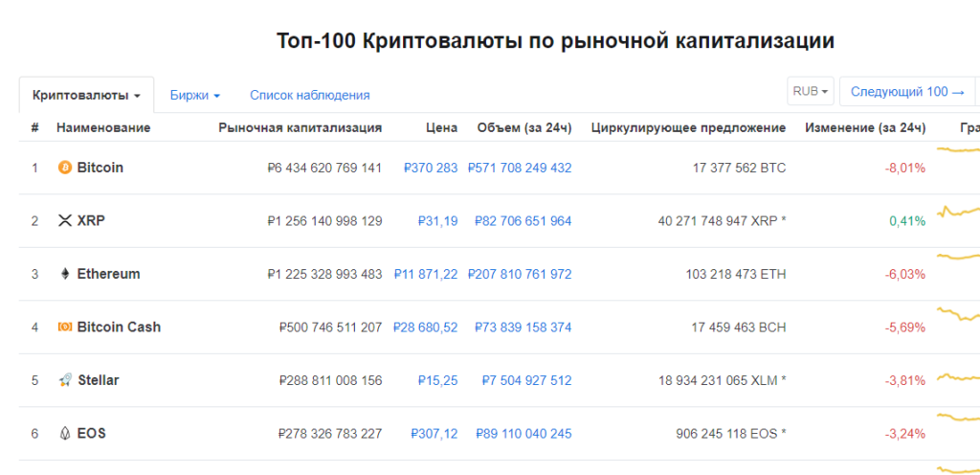The width and height of the screenshot is (980, 475).
Task: Open the Криптовалюты dropdown tab
Action: pos(86,96)
